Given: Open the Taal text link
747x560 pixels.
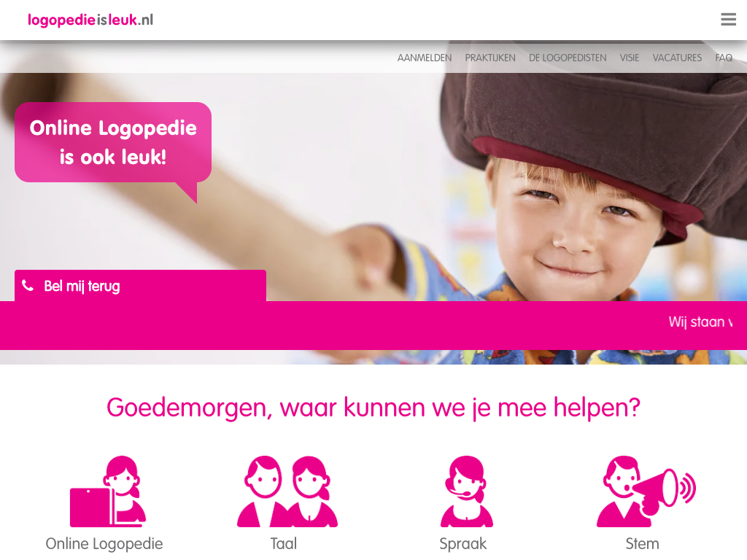Looking at the screenshot, I should click(284, 544).
